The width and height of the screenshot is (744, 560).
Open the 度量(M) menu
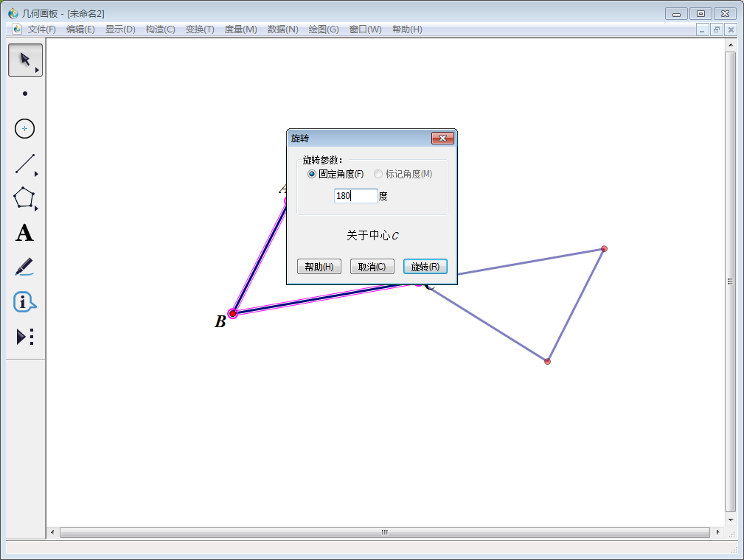click(x=240, y=29)
